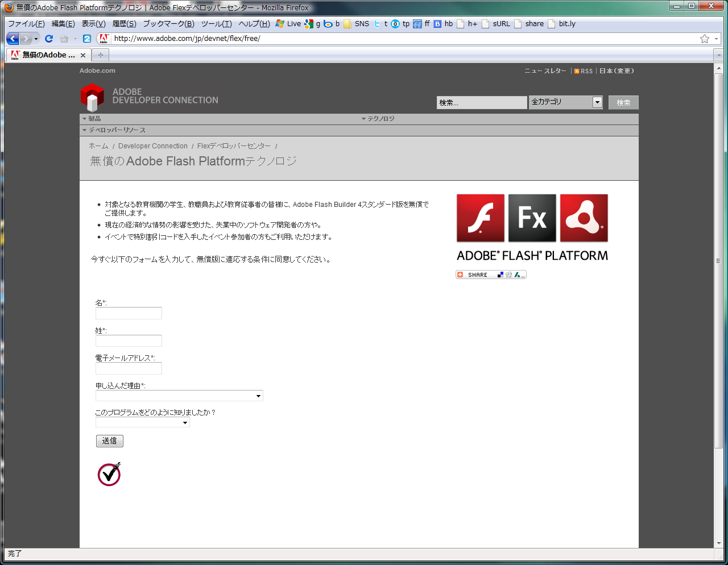Open a new tab with the plus button
This screenshot has width=728, height=565.
point(101,55)
